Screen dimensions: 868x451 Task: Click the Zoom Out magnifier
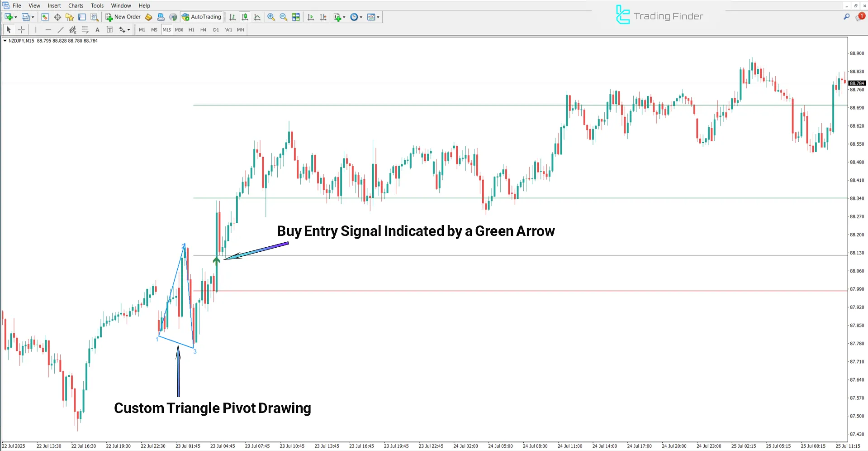pyautogui.click(x=284, y=17)
